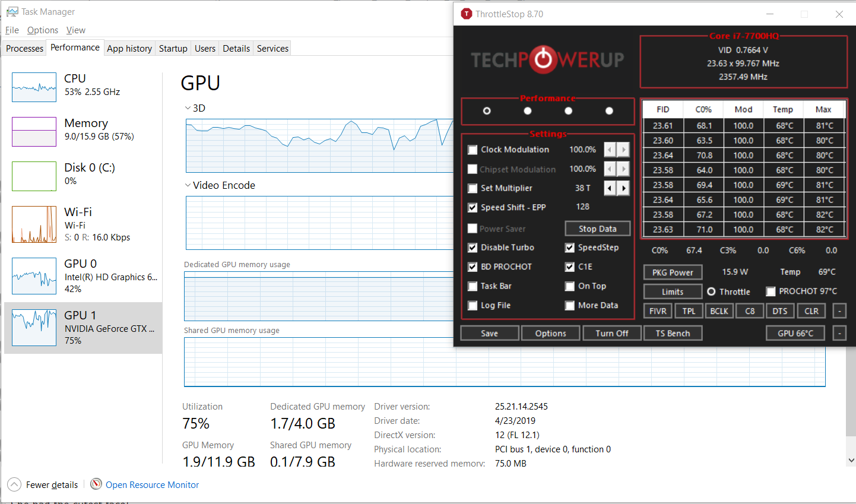Enable the Log File checkbox
Screen dimensions: 856x504
click(473, 305)
